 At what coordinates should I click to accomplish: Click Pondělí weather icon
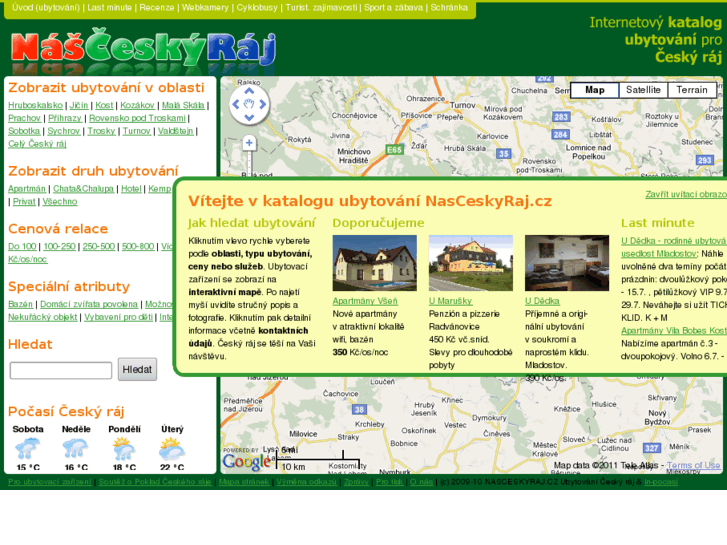124,449
